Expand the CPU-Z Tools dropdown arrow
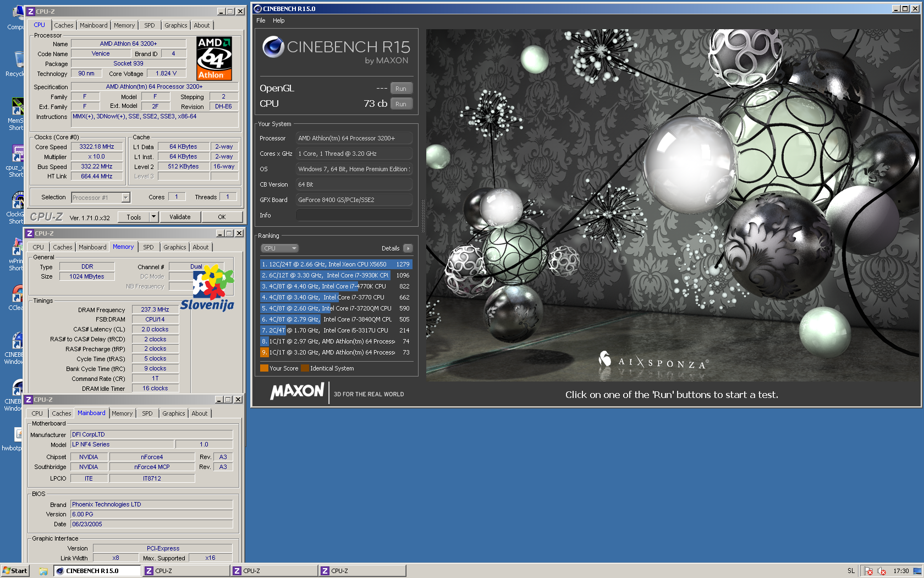This screenshot has height=578, width=924. point(154,217)
